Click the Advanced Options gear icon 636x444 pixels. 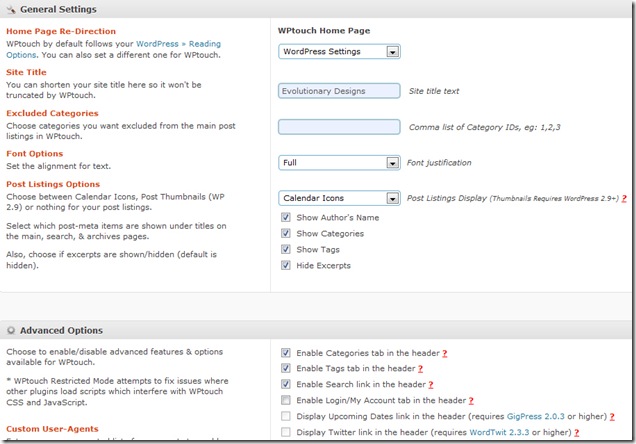point(11,330)
